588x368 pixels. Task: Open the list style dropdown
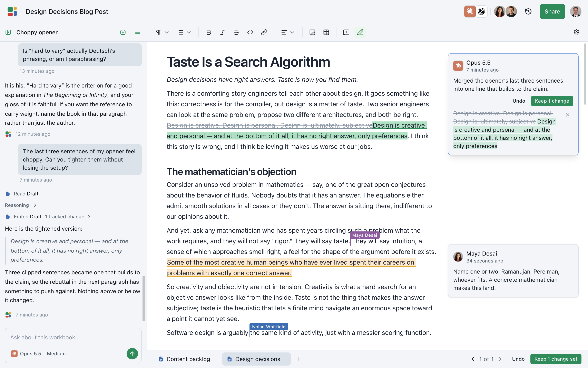point(184,32)
